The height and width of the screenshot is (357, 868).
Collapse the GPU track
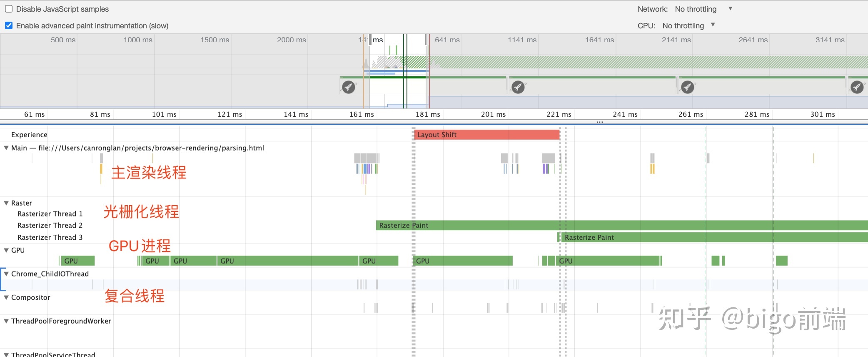point(6,250)
